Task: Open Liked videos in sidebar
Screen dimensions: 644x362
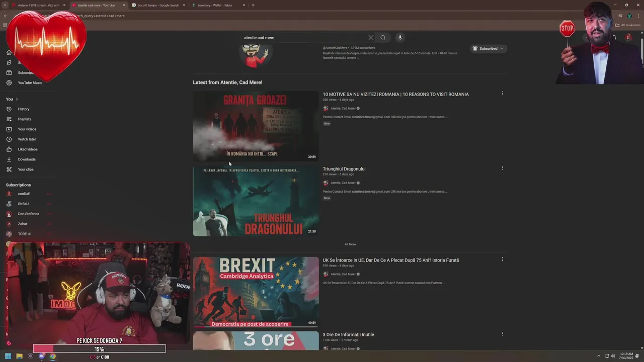Action: tap(28, 149)
